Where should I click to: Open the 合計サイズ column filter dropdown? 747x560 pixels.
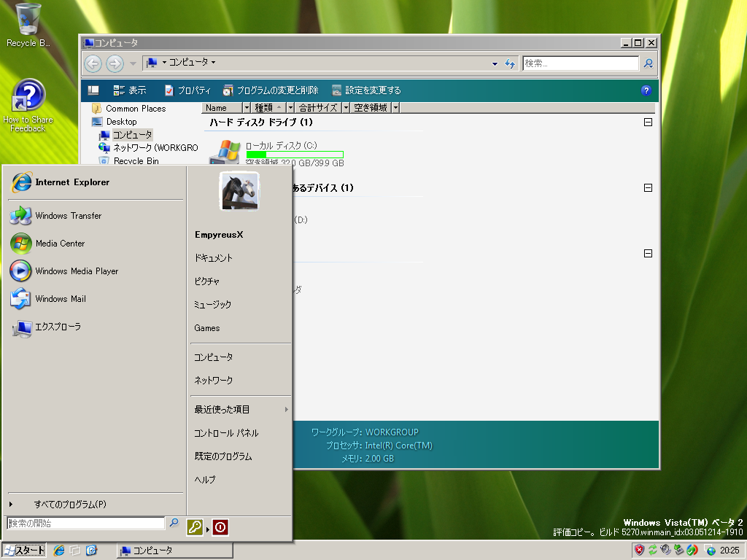click(344, 108)
